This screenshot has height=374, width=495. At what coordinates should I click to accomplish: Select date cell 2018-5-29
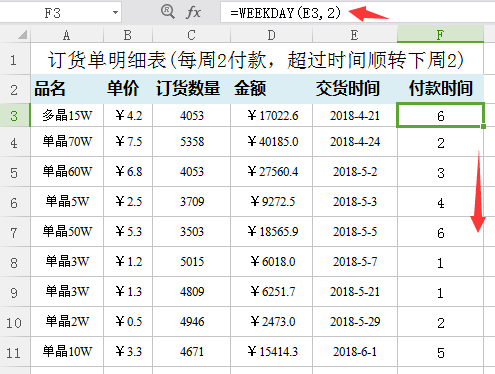(x=355, y=321)
